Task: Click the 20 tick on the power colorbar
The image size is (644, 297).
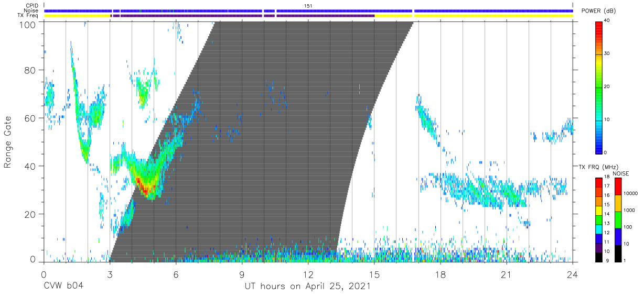Action: point(607,86)
